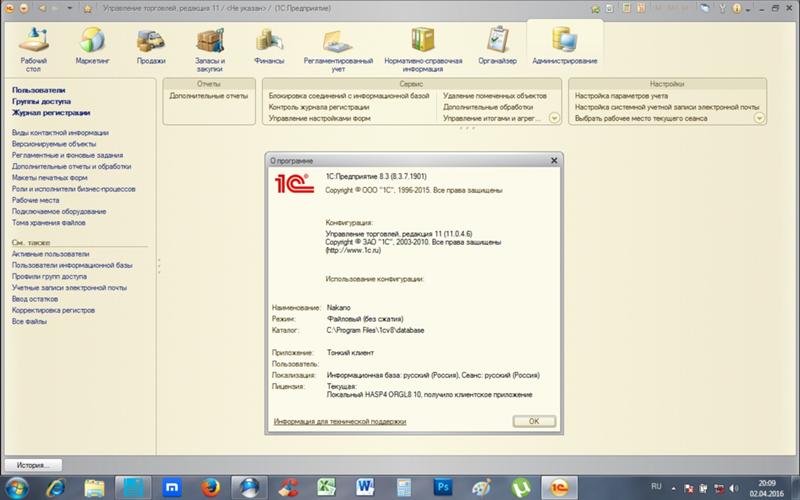Open Word from the taskbar

365,488
